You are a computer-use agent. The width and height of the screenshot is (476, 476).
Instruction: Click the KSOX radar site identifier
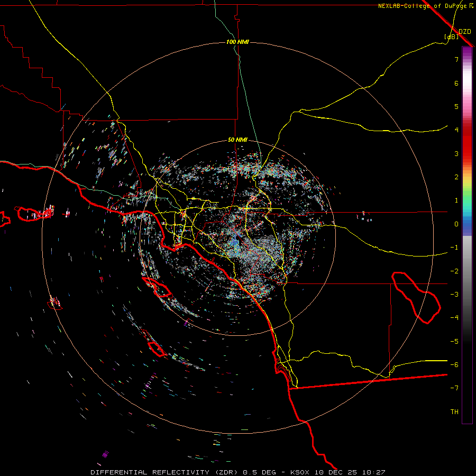tap(300, 472)
